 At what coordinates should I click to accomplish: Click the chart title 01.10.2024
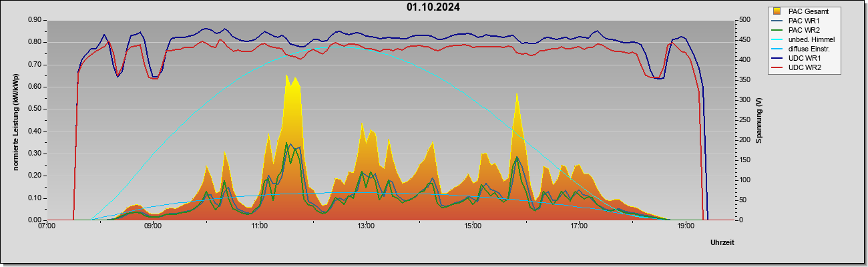pos(433,7)
